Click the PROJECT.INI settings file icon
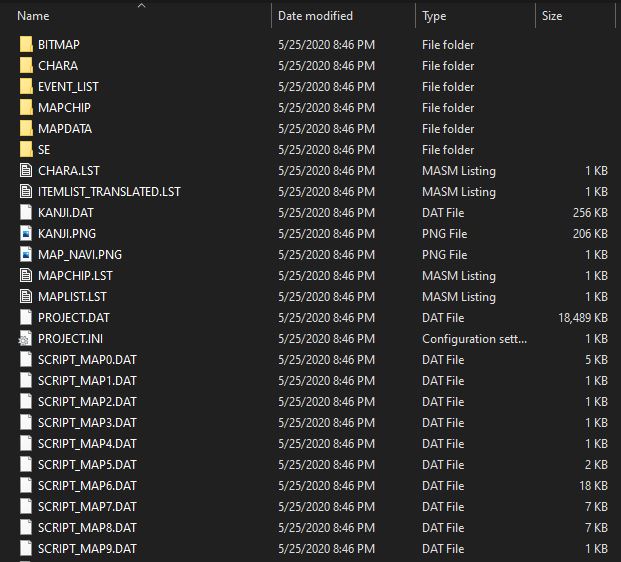The height and width of the screenshot is (562, 621). [x=26, y=339]
